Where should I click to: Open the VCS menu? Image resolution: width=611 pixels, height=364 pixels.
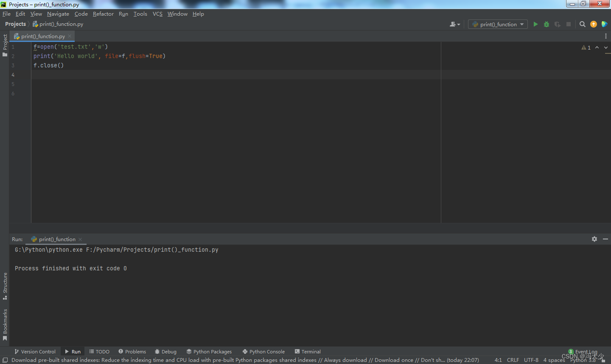[157, 14]
